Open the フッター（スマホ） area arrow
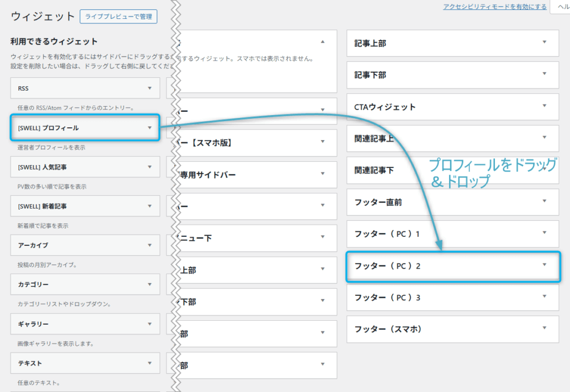 (x=544, y=328)
